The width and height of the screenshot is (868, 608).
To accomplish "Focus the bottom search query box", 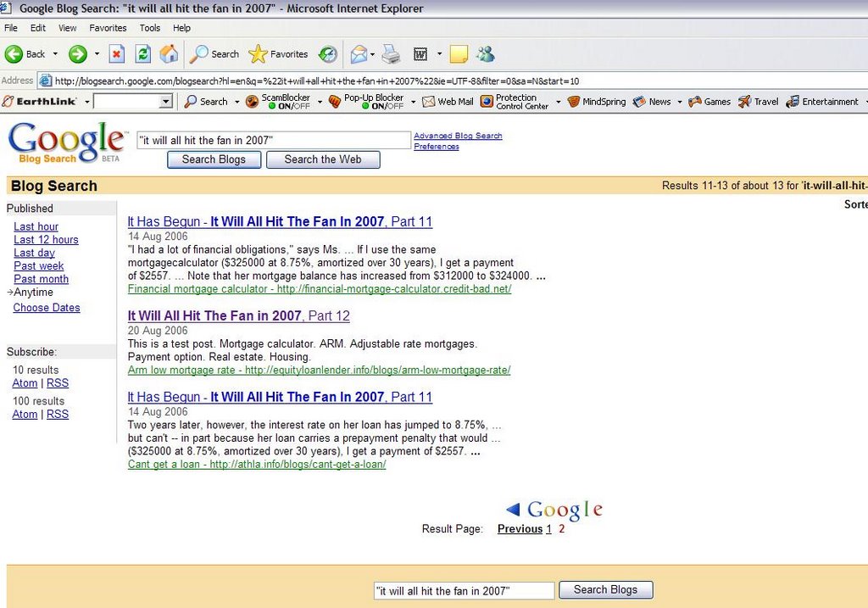I will click(464, 591).
